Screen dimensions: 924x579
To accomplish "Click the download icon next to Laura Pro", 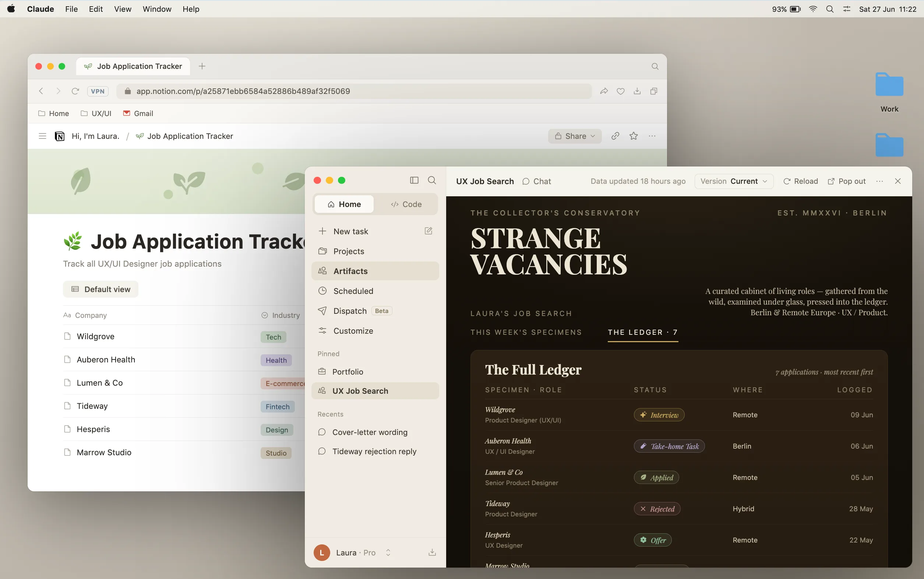I will click(432, 552).
